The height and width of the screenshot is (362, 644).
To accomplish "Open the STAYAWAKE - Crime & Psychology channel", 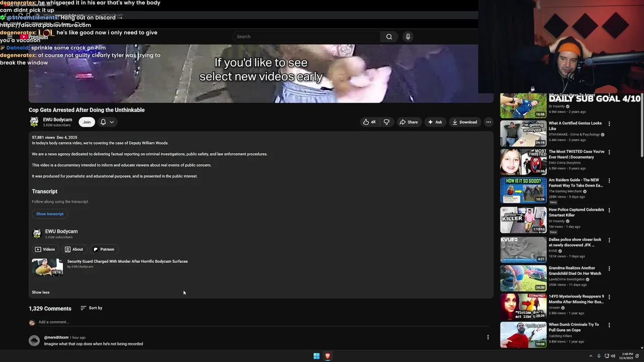I will (x=575, y=135).
